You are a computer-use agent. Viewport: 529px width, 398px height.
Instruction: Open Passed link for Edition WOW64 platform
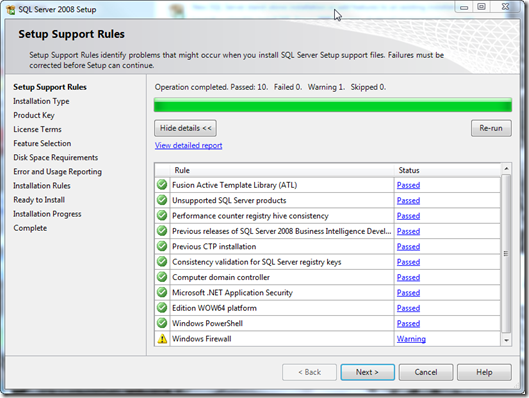408,308
